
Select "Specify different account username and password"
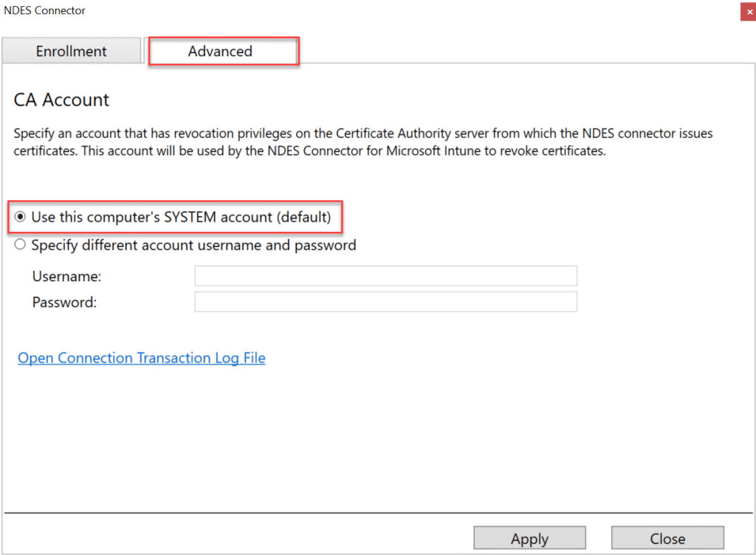tap(20, 244)
